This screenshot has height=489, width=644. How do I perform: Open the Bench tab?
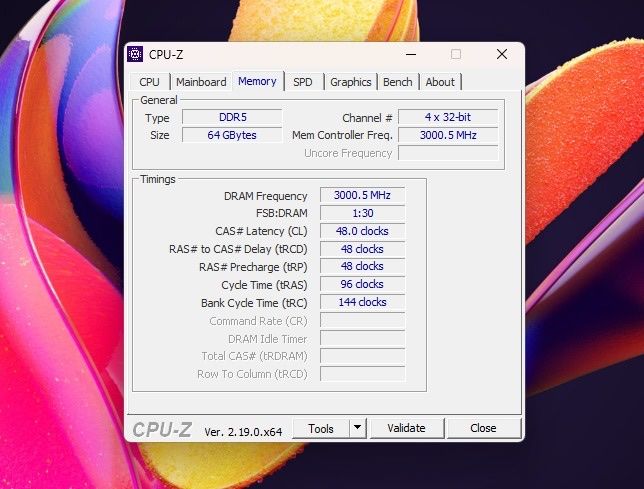pos(398,82)
